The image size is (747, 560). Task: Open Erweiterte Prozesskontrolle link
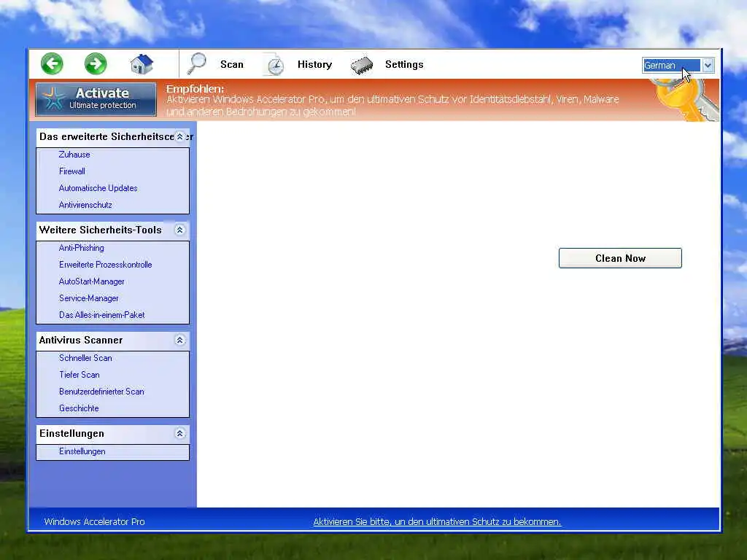tap(105, 264)
